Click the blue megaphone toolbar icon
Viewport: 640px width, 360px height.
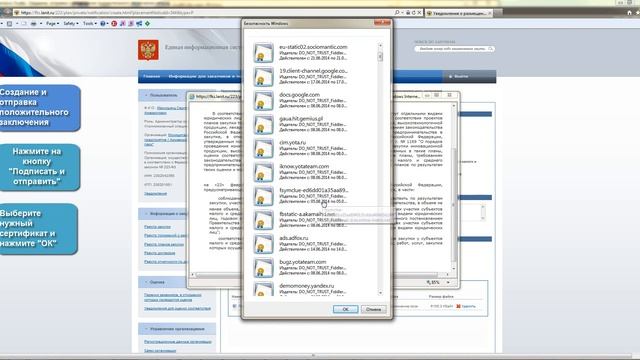tap(139, 24)
